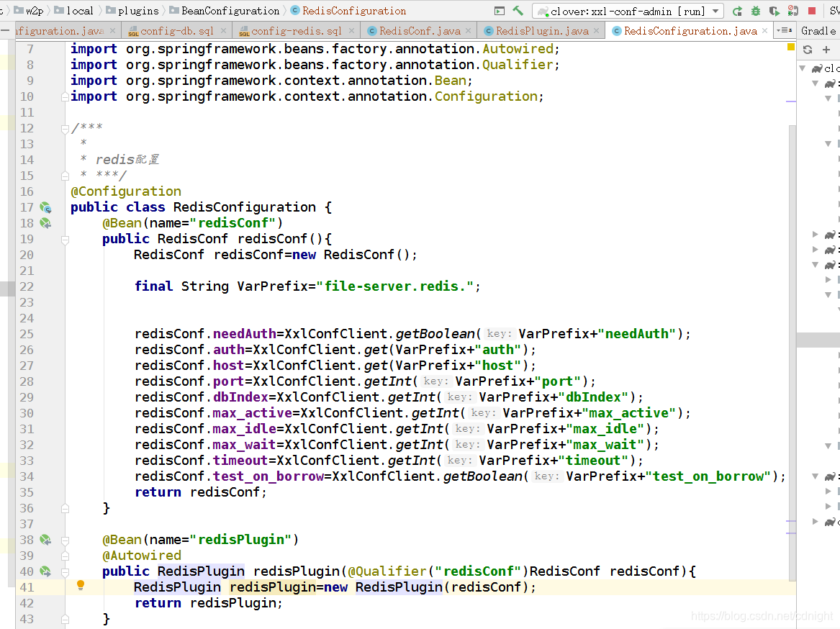Click the Build project hammer icon
The height and width of the screenshot is (629, 840).
tap(518, 11)
